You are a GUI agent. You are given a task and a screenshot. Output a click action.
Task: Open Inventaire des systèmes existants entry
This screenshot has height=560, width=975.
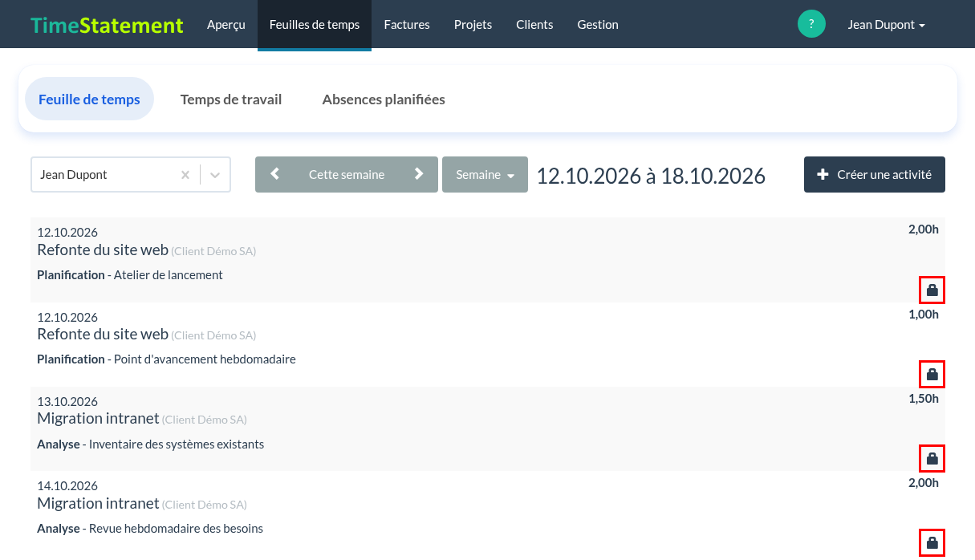click(488, 429)
